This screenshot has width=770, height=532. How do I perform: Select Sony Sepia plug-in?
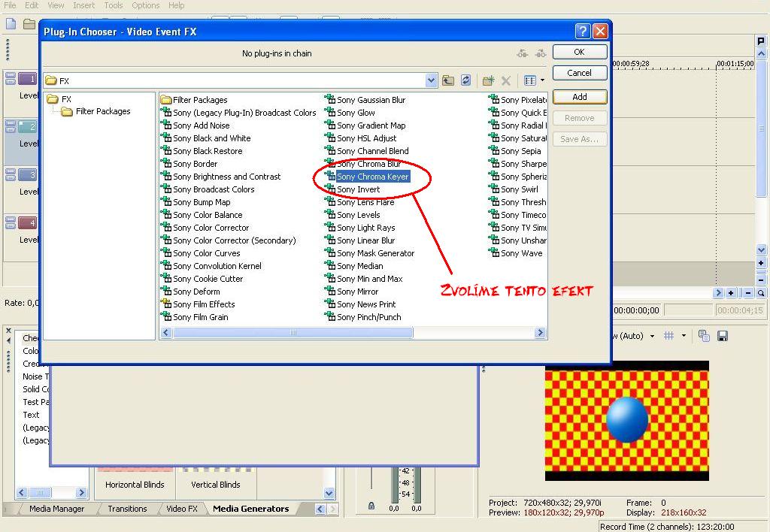[x=520, y=151]
